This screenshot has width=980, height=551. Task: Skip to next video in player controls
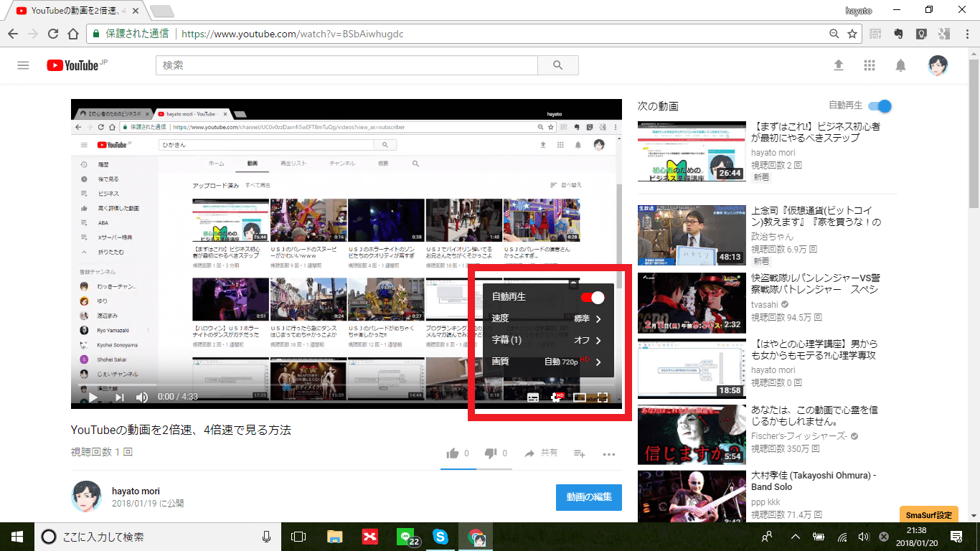point(119,397)
